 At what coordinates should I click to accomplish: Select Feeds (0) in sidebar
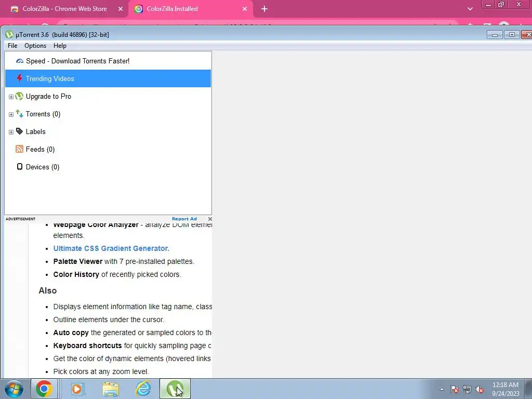pyautogui.click(x=40, y=149)
